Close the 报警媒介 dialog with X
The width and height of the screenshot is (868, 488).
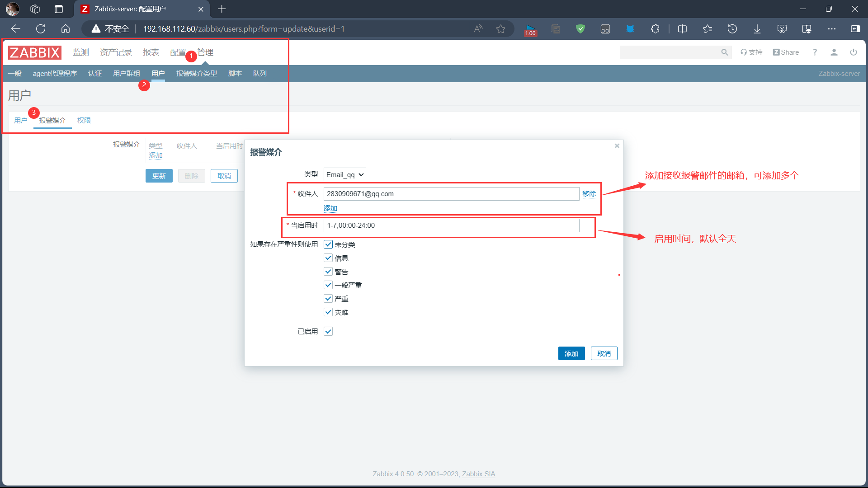tap(617, 146)
